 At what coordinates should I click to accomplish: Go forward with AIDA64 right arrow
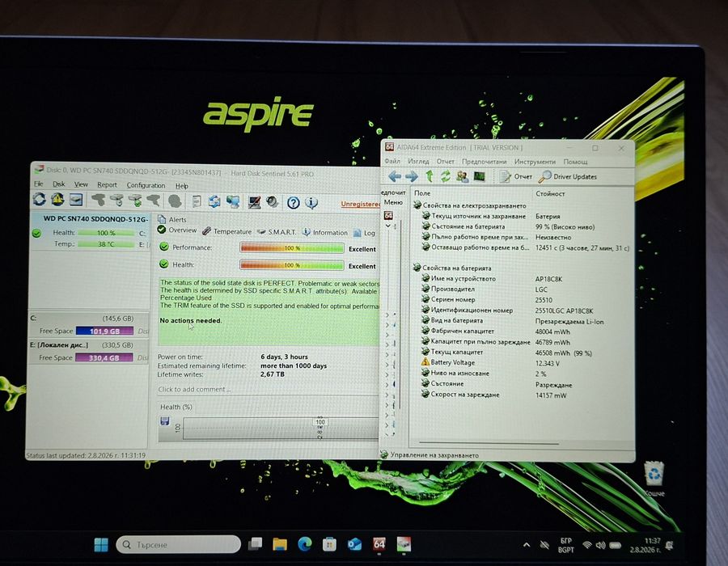coord(412,176)
